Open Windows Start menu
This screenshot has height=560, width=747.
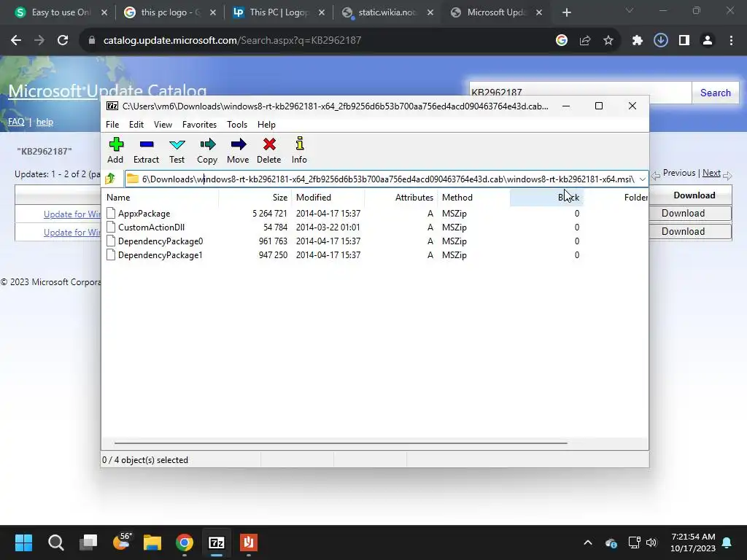point(23,542)
